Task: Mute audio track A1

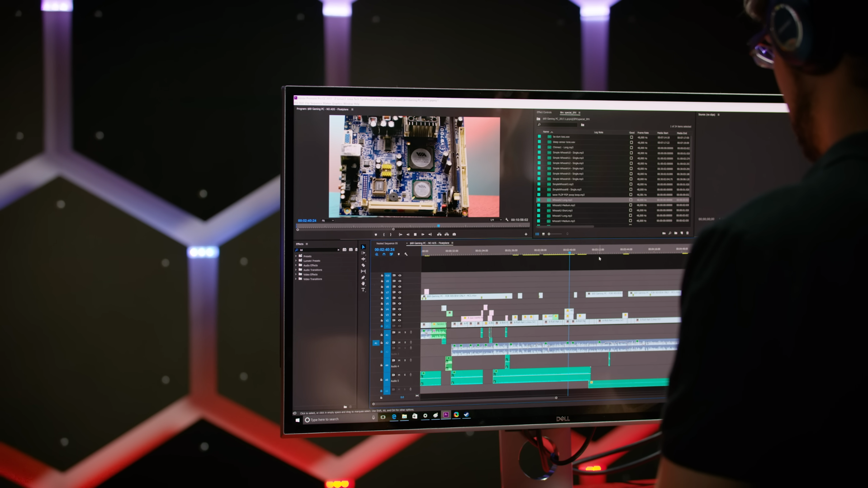Action: pos(399,333)
